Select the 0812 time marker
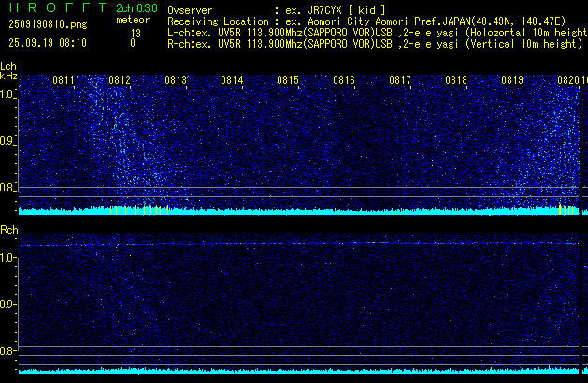Viewport: 588px width, 383px height. (120, 80)
